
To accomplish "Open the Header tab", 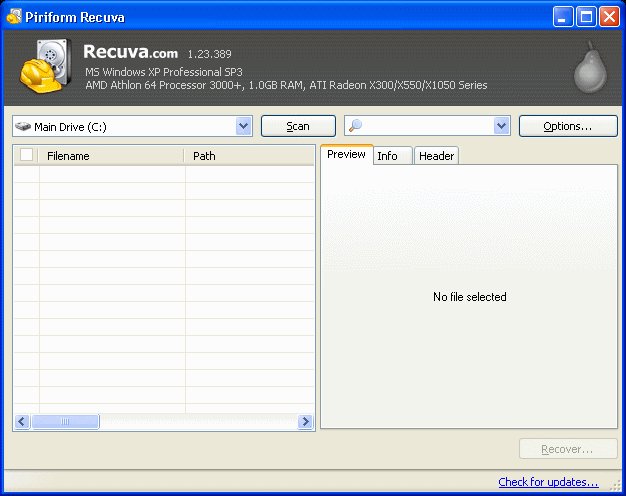I will tap(436, 156).
